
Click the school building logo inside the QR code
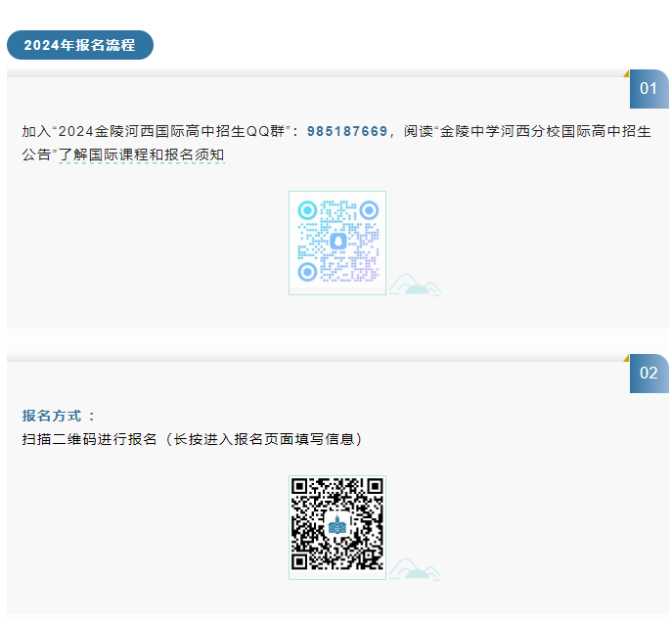(x=337, y=525)
